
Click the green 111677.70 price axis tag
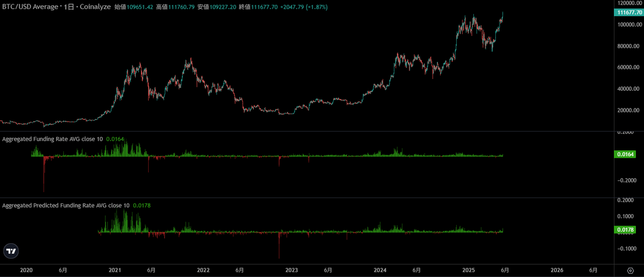[x=628, y=13]
